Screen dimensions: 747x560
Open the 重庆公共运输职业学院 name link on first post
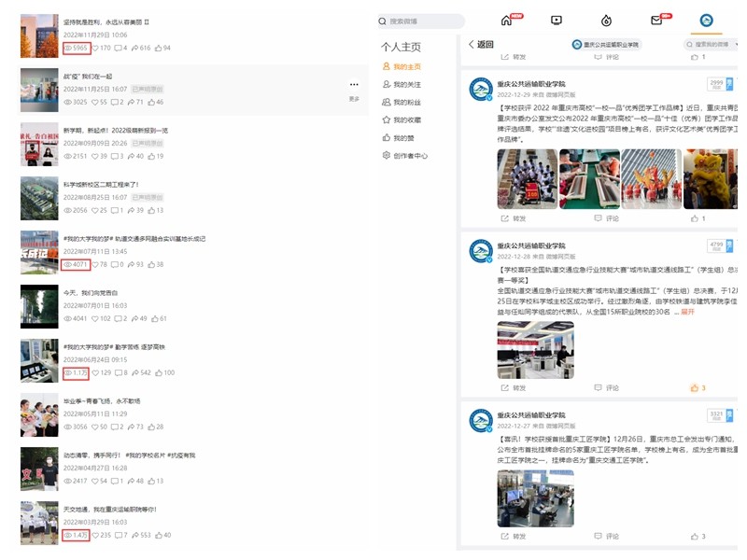coord(530,84)
